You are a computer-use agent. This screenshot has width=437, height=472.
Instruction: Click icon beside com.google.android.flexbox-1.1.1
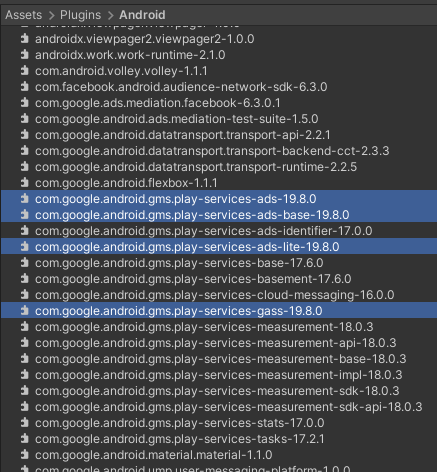coord(25,183)
